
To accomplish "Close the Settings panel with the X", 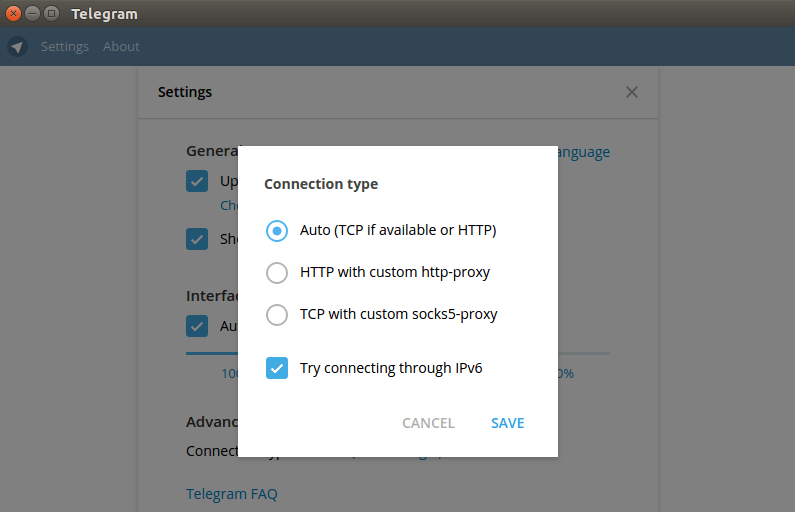I will click(632, 92).
